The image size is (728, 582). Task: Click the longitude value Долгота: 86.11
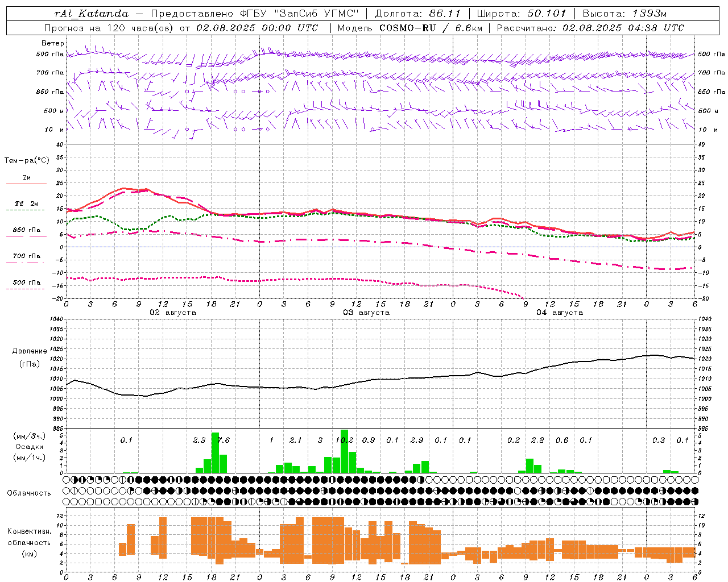pyautogui.click(x=418, y=14)
